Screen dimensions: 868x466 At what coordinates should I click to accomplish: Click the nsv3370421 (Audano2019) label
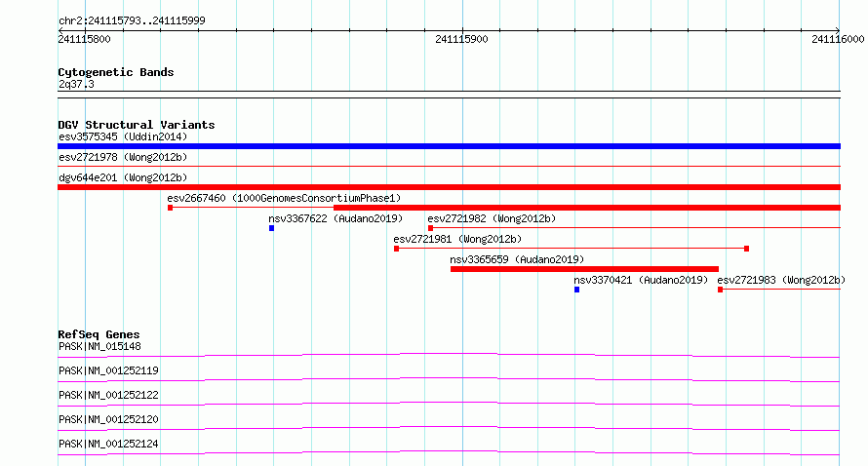[641, 280]
